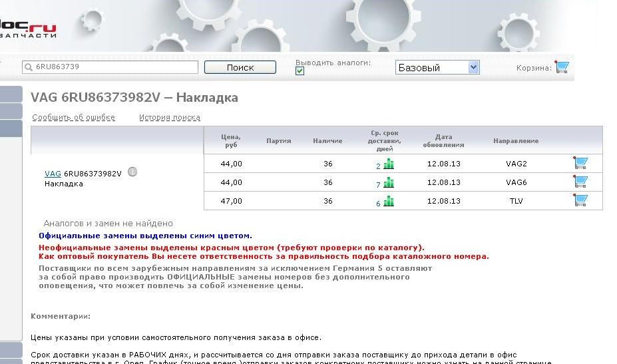Image resolution: width=617 pixels, height=364 pixels.
Task: Toggle the Выводить аналоги checkbox
Action: [x=300, y=71]
